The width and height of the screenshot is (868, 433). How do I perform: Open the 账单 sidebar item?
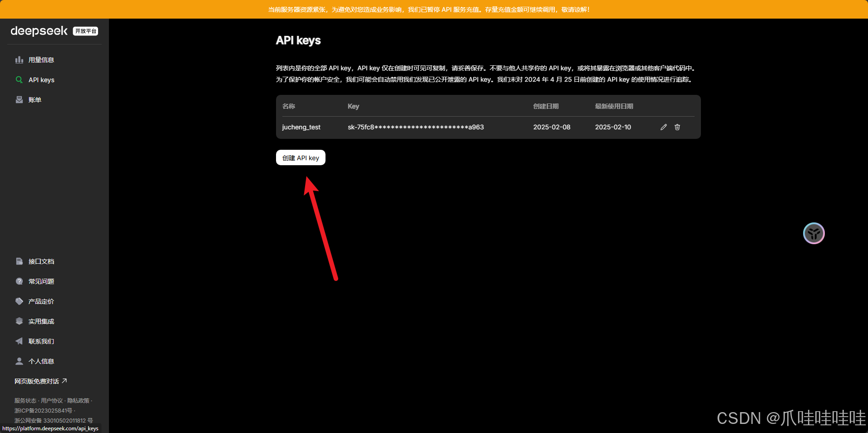35,100
